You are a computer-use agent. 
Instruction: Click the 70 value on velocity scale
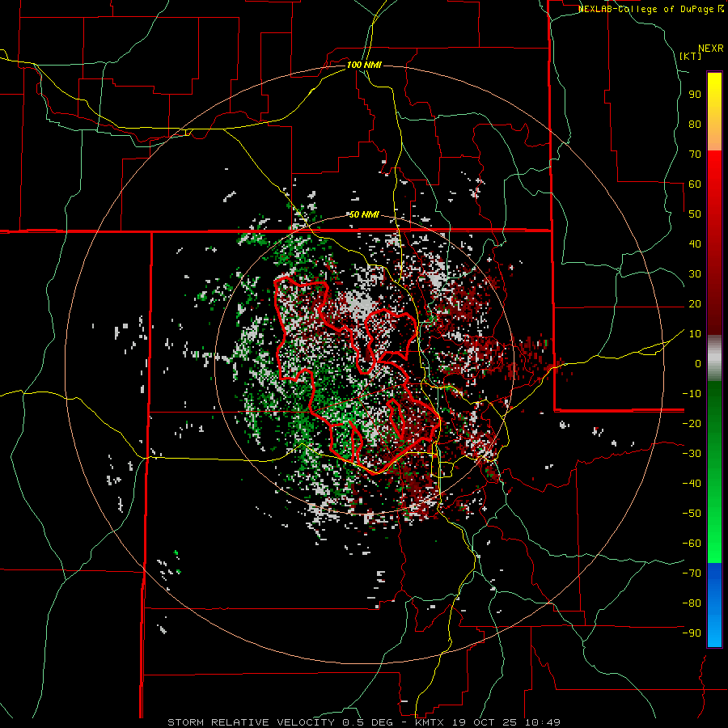[x=695, y=154]
